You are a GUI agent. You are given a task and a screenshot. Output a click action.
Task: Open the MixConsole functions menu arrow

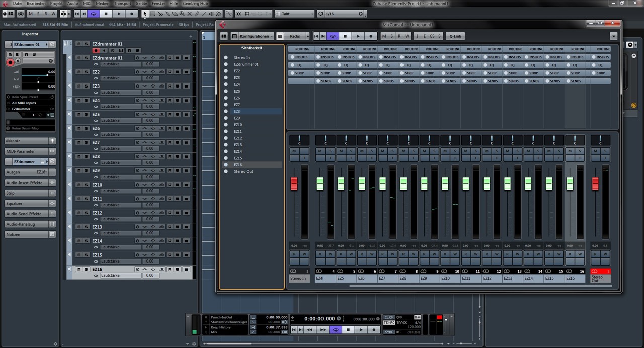point(613,36)
